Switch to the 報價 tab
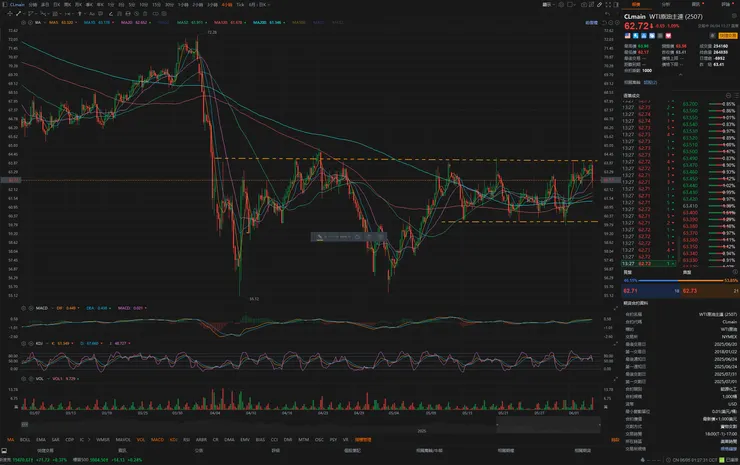 pyautogui.click(x=636, y=4)
